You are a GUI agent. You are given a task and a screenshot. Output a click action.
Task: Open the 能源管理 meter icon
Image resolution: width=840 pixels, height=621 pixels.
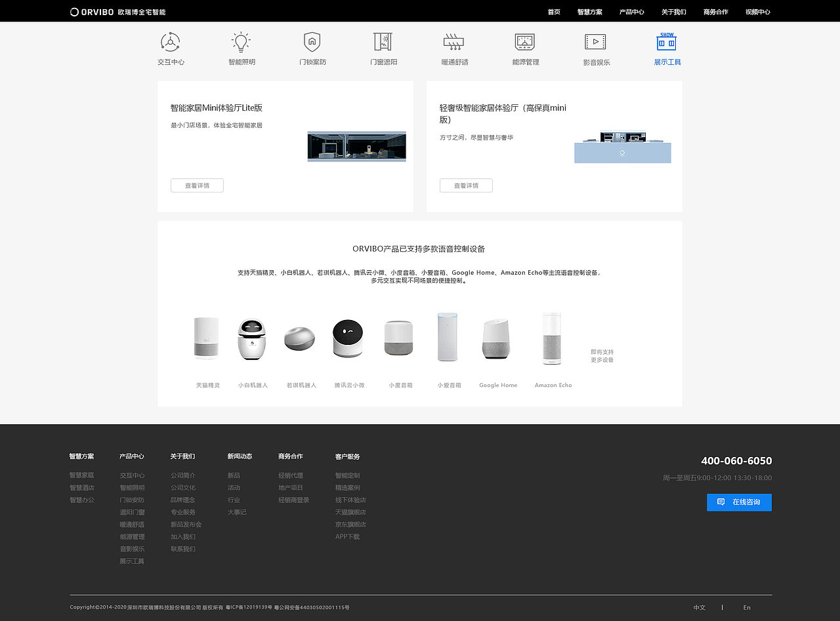(x=525, y=42)
